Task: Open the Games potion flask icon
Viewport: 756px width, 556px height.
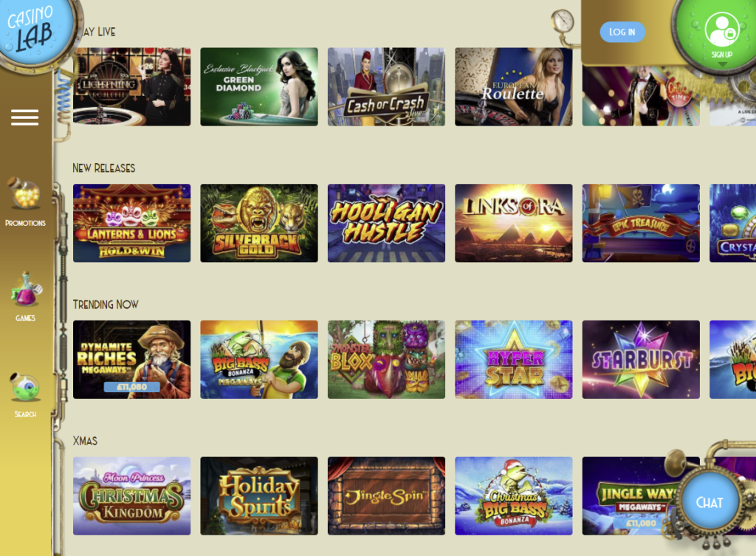Action: tap(25, 289)
